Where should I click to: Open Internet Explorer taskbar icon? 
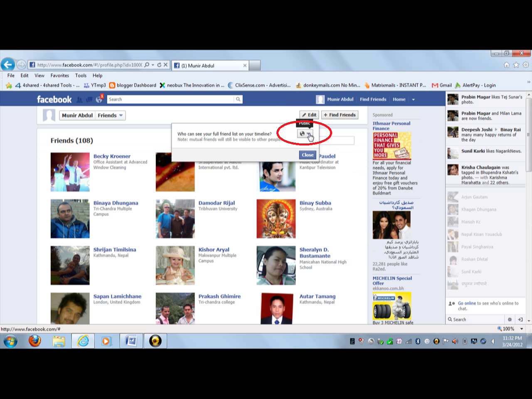(83, 341)
